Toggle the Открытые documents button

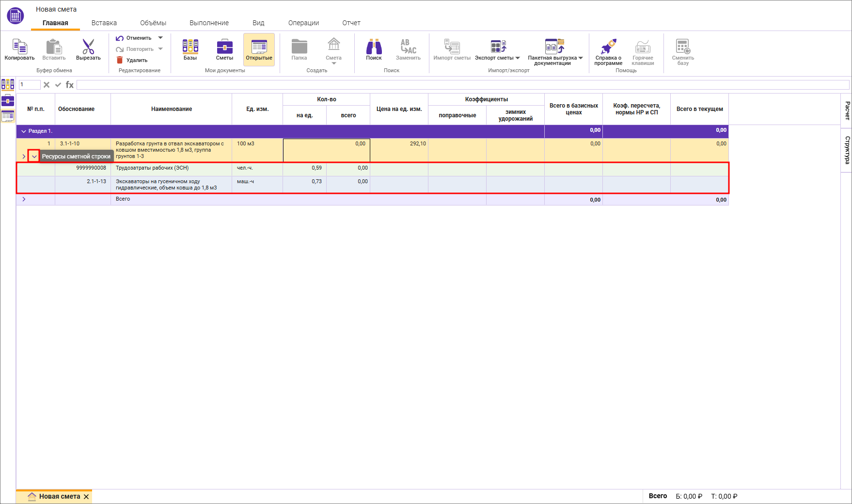point(259,49)
